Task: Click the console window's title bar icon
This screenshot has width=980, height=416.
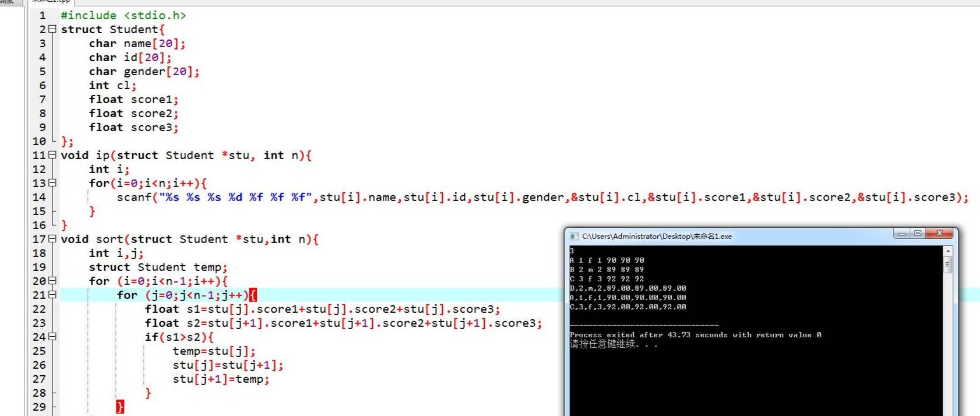Action: (574, 236)
